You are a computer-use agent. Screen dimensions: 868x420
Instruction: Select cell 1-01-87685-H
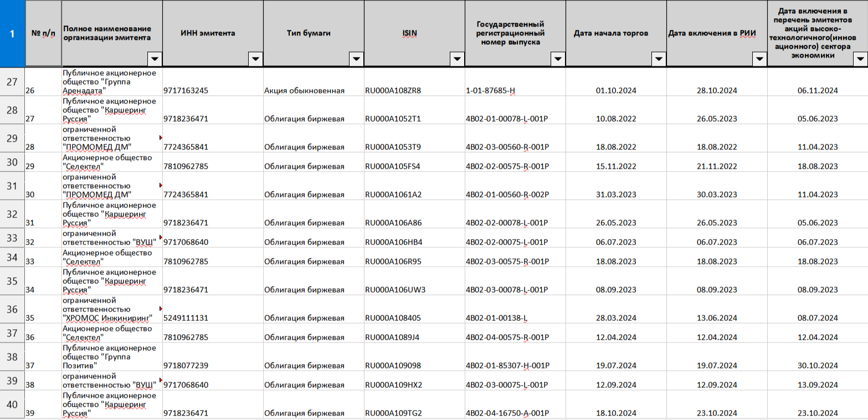(515, 82)
